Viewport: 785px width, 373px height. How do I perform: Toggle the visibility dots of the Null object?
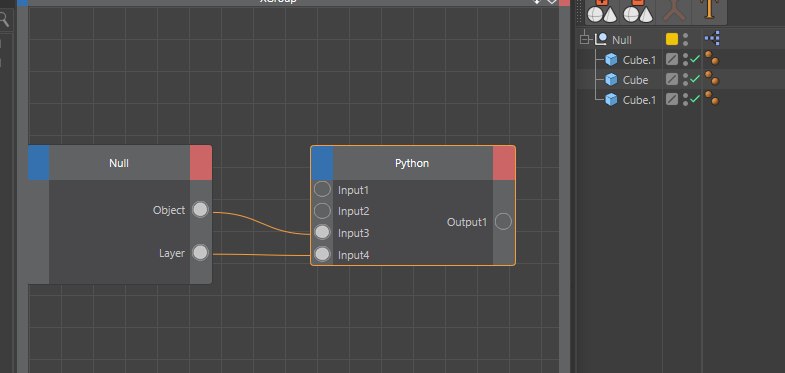(x=685, y=39)
